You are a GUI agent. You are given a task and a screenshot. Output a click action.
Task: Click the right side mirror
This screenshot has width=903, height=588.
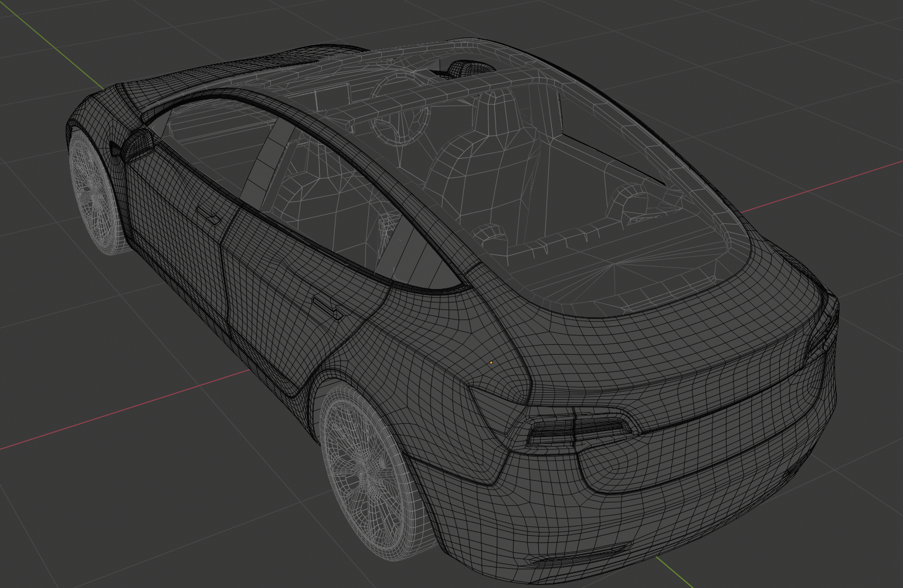[x=465, y=68]
